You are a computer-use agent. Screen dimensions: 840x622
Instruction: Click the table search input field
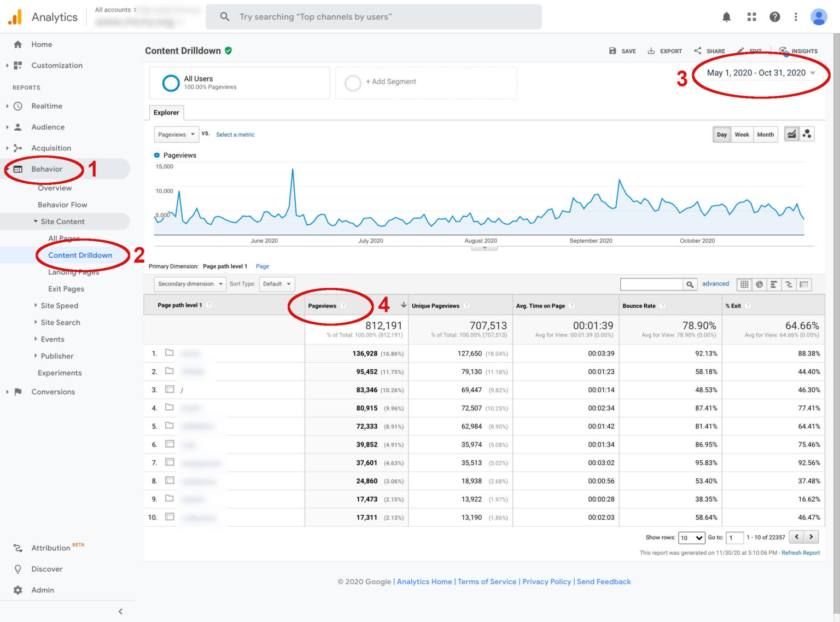651,284
